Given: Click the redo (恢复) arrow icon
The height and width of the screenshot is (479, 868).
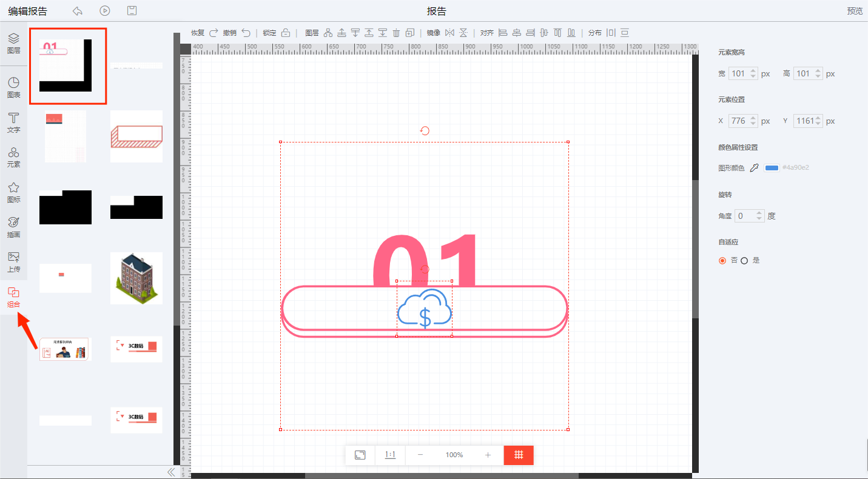Looking at the screenshot, I should tap(214, 33).
